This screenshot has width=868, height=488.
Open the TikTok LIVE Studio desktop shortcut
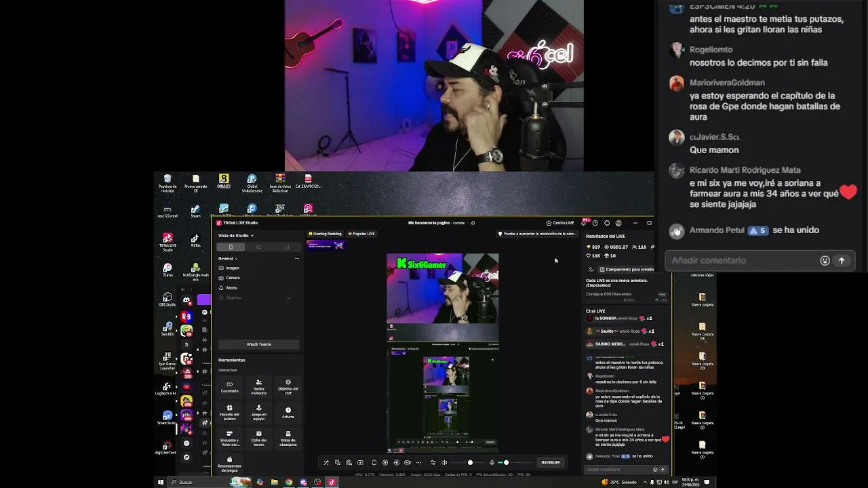tap(167, 241)
